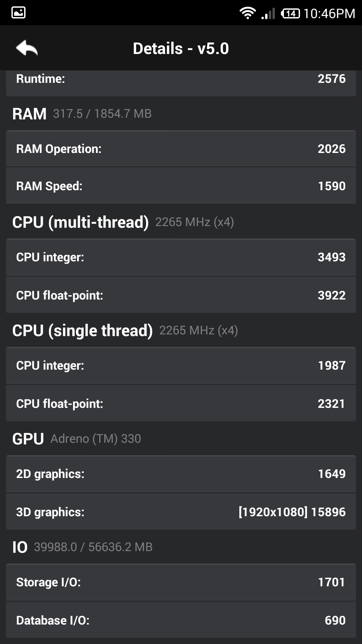This screenshot has width=362, height=644.
Task: Tap the Wi-Fi status icon
Action: (247, 13)
